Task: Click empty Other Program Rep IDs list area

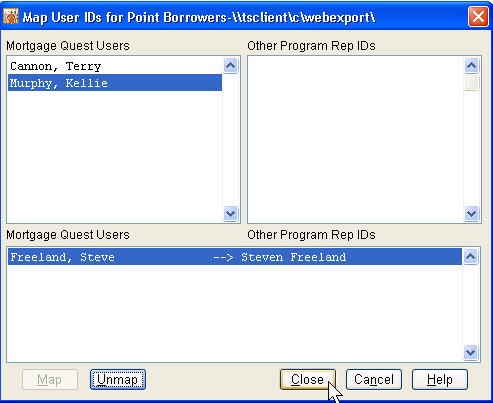Action: click(356, 139)
